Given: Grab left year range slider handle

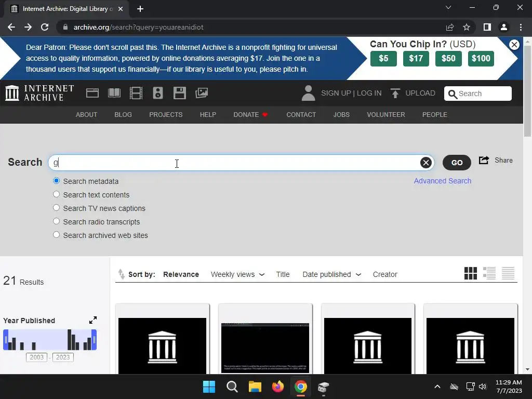Looking at the screenshot, I should tap(6, 340).
